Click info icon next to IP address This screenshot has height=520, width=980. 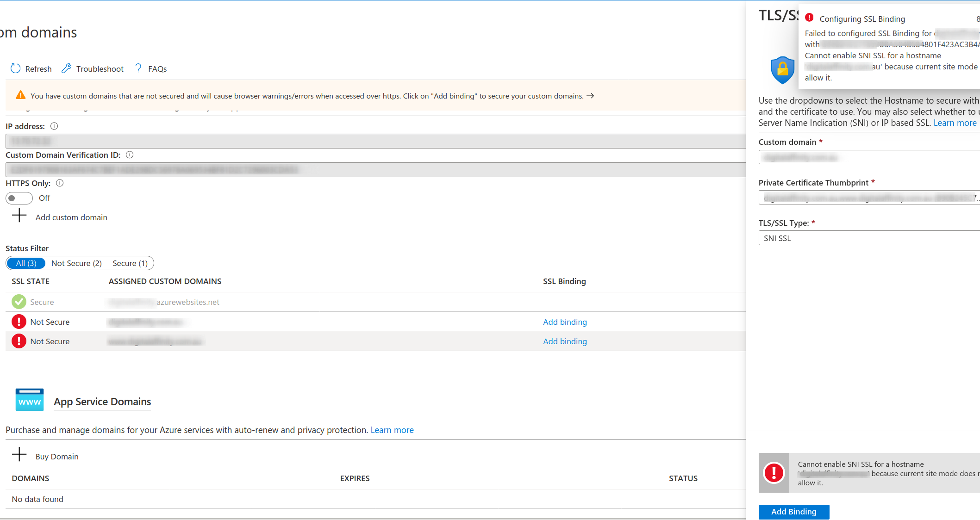click(x=54, y=126)
